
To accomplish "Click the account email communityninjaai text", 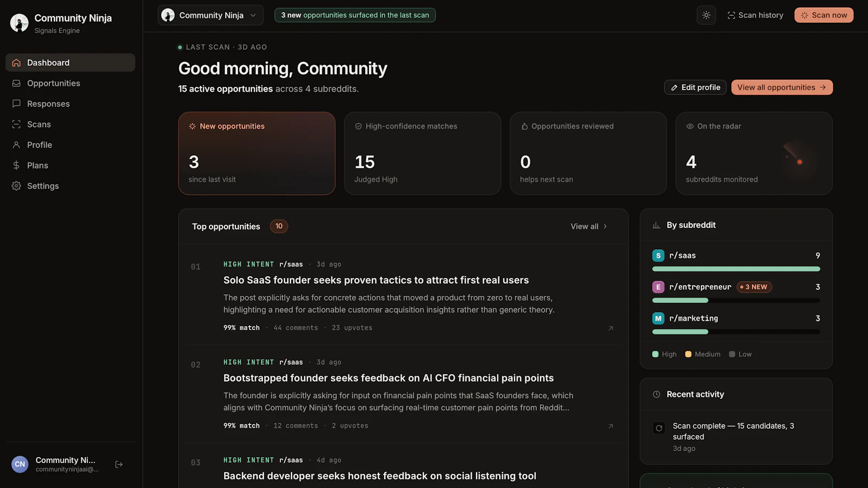I will pyautogui.click(x=67, y=470).
